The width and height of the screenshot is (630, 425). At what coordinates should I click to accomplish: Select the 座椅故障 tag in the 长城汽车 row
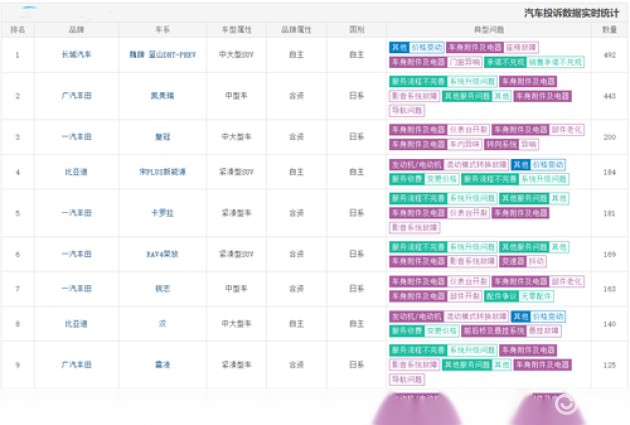(521, 47)
